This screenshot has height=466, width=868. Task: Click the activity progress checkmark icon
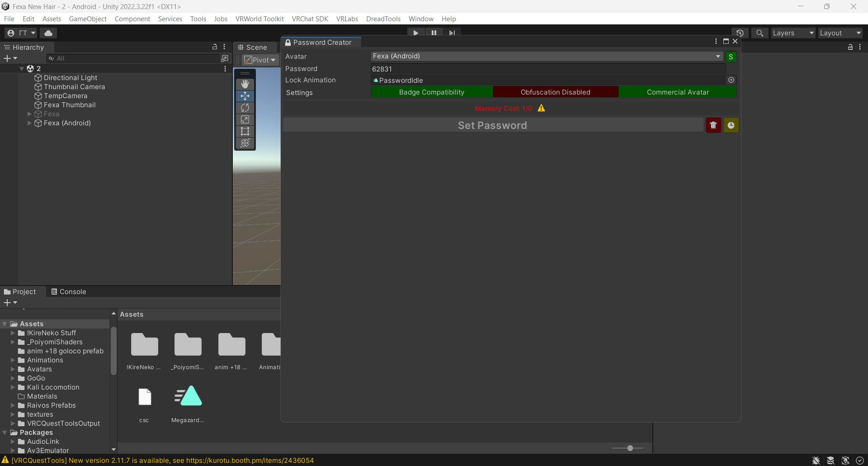pos(860,461)
